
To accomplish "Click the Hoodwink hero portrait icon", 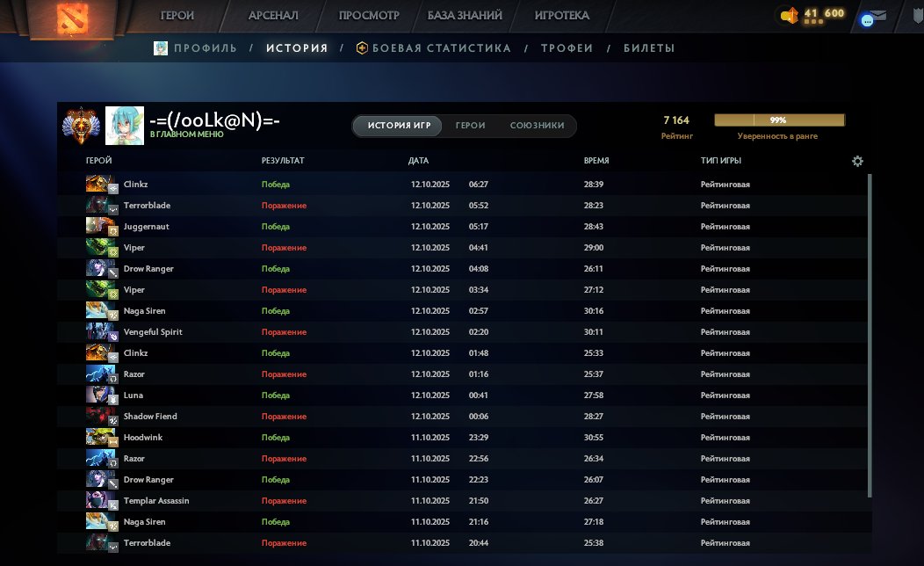I will click(x=97, y=438).
